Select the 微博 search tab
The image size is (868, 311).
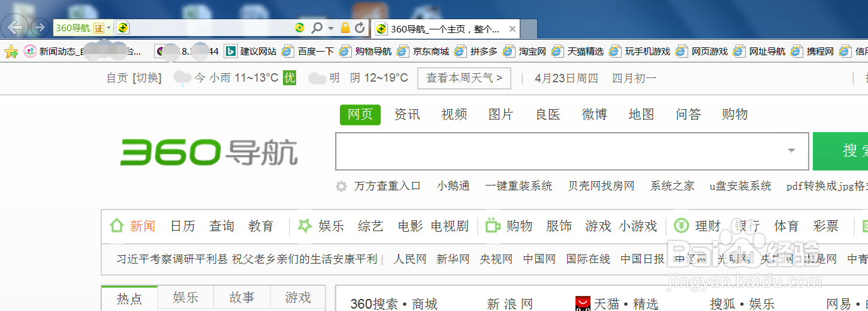point(595,114)
